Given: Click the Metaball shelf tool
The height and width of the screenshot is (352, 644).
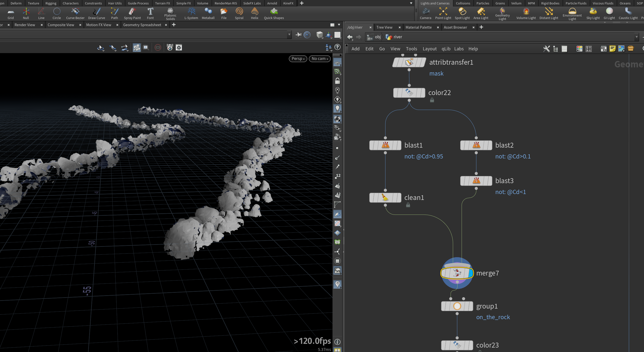Looking at the screenshot, I should (x=208, y=14).
